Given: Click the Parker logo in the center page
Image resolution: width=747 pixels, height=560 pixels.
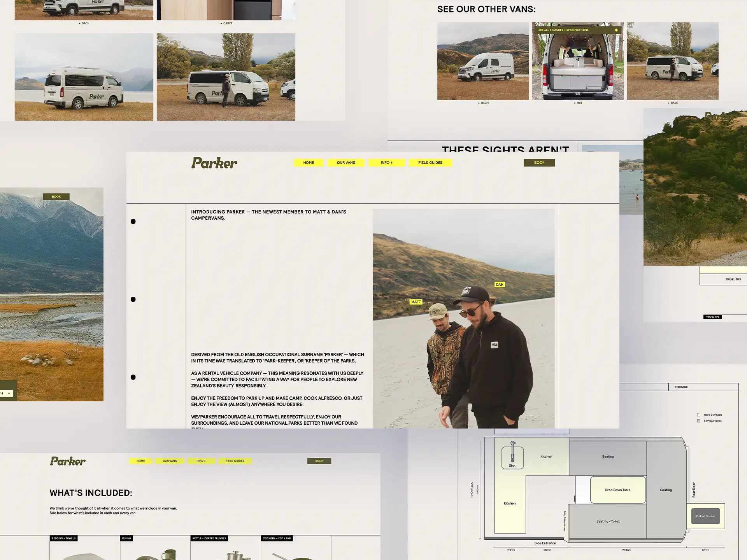Looking at the screenshot, I should (214, 163).
